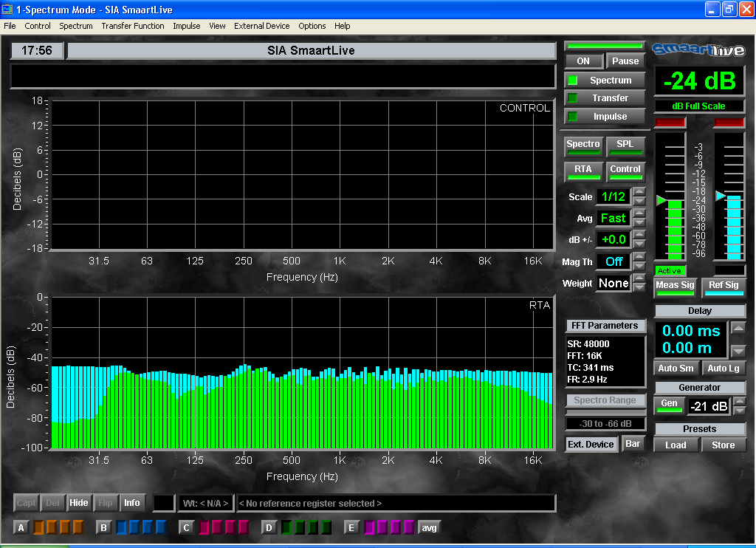
Task: Increase the Scale value with up arrow
Action: pos(639,192)
